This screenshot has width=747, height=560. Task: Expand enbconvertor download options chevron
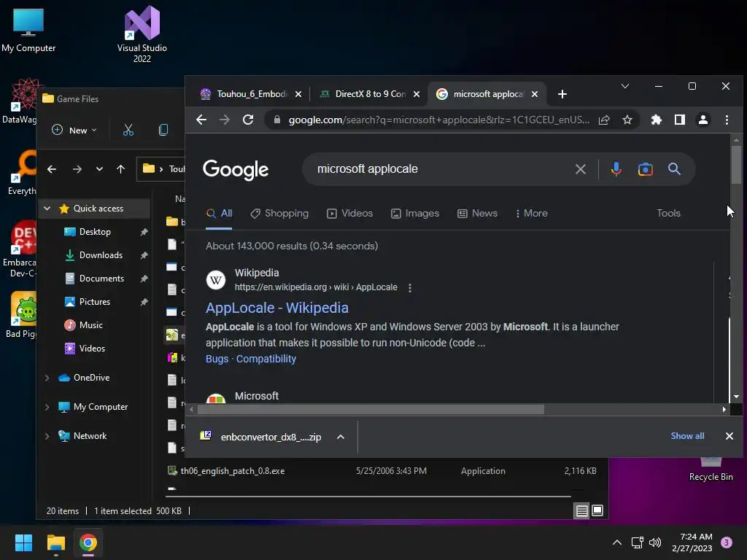point(341,437)
